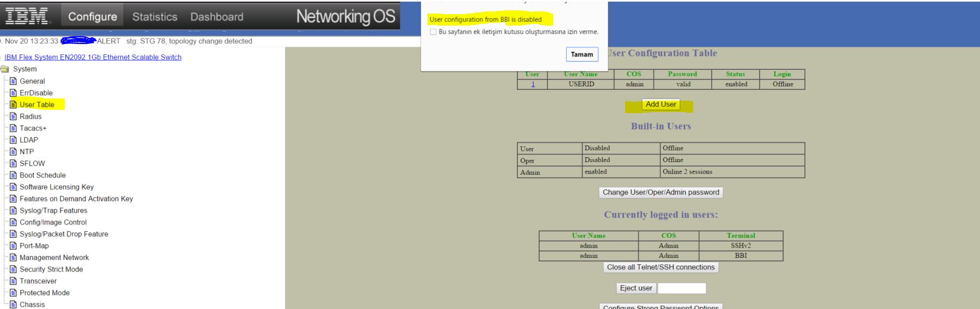Click the Protected Mode page icon
Viewport: 980px width, 309px height.
pyautogui.click(x=14, y=293)
